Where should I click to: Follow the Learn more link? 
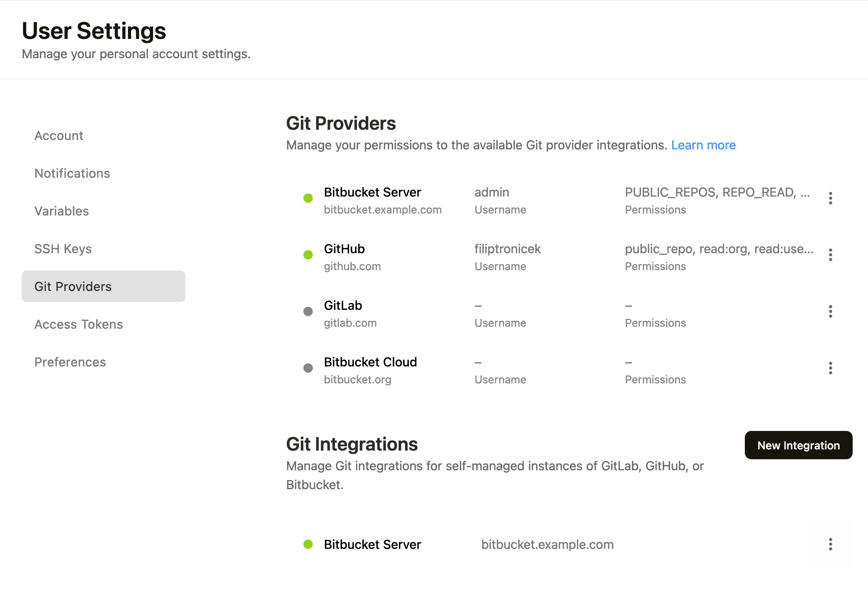(x=703, y=145)
